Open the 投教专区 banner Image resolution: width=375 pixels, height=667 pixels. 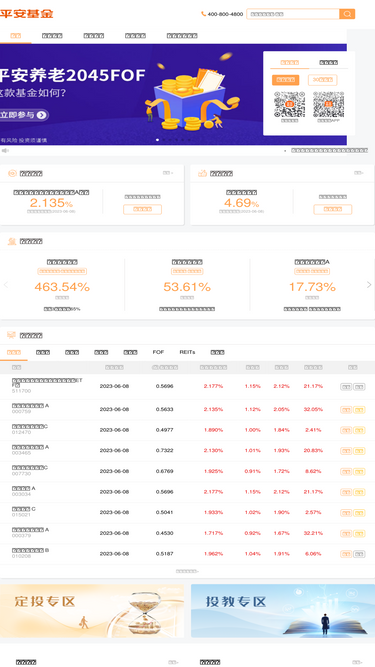[x=283, y=610]
